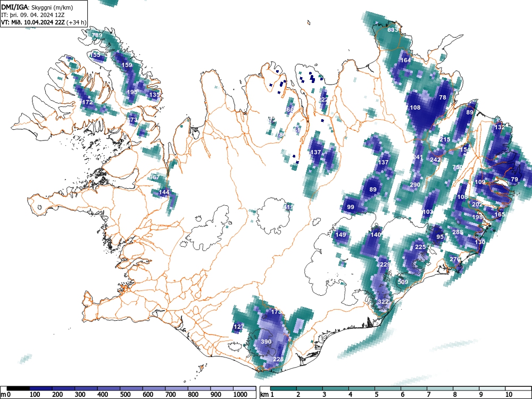Screen dimensions: 532x399
Task: Click the 419 value on the central glacier
Action: (288, 207)
